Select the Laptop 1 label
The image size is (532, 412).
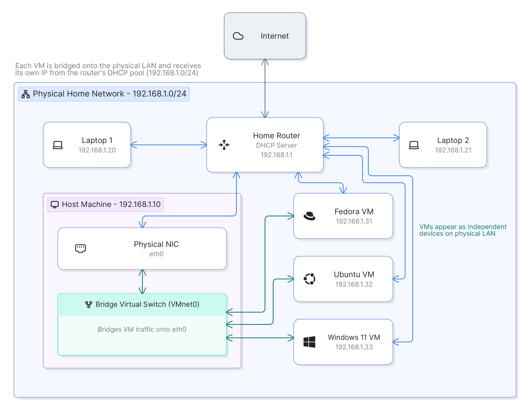click(97, 141)
